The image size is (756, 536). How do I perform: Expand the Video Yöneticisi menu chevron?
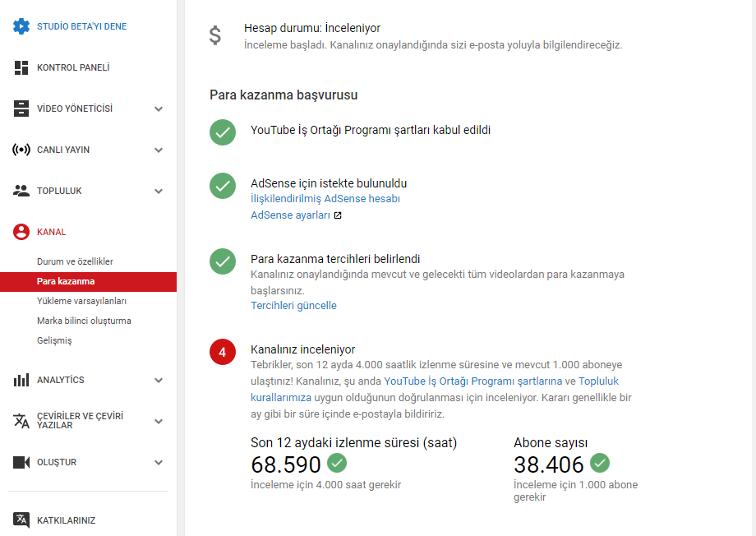coord(159,109)
